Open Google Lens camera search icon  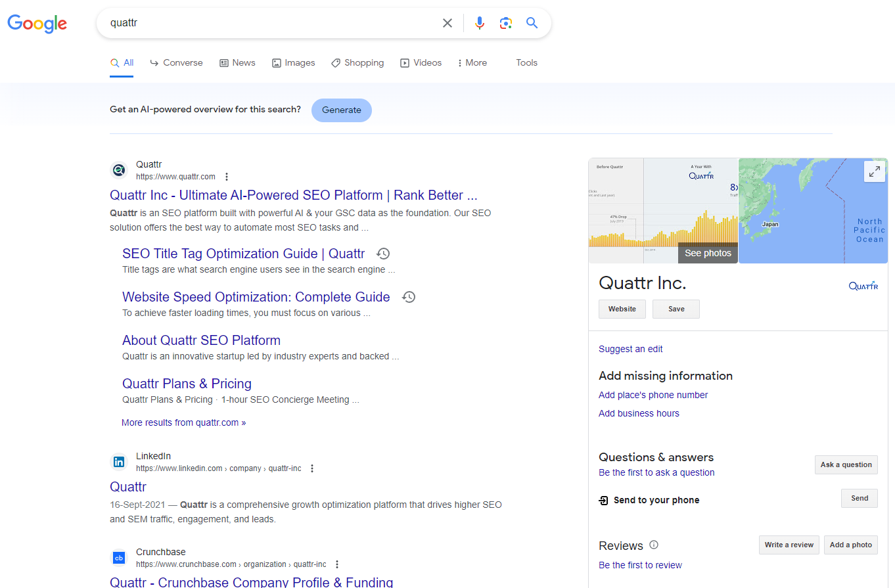point(505,23)
